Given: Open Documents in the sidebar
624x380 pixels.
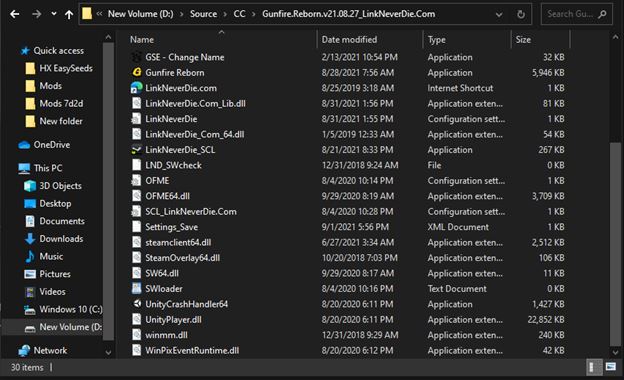Looking at the screenshot, I should pyautogui.click(x=62, y=221).
